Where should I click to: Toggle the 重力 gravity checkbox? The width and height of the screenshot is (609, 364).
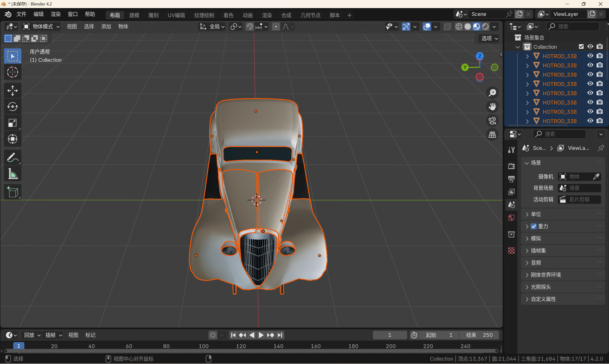tap(534, 226)
